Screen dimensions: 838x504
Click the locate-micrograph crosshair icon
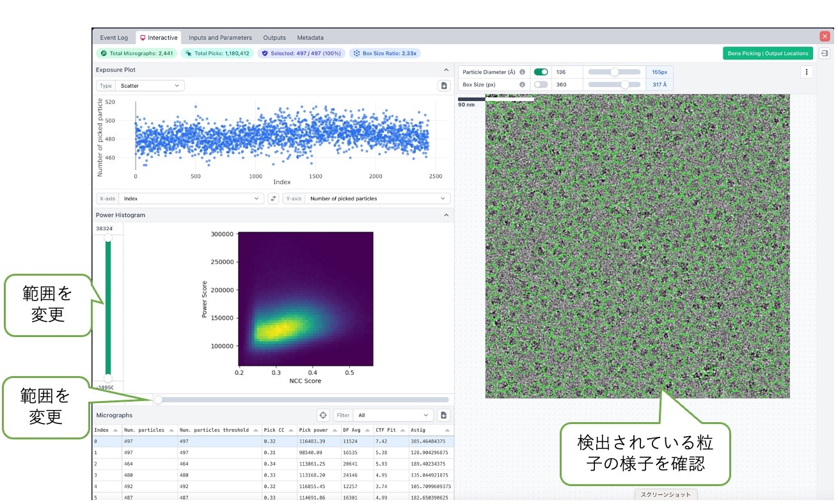323,415
